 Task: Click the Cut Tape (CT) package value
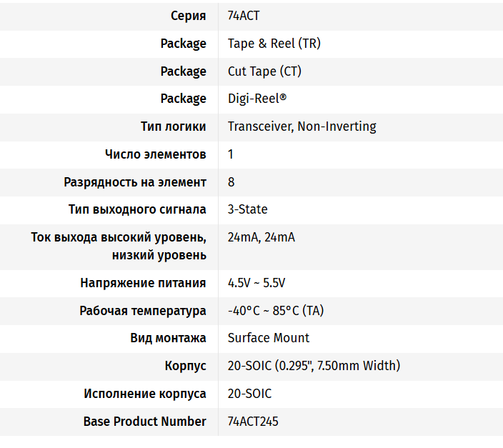[x=264, y=71]
